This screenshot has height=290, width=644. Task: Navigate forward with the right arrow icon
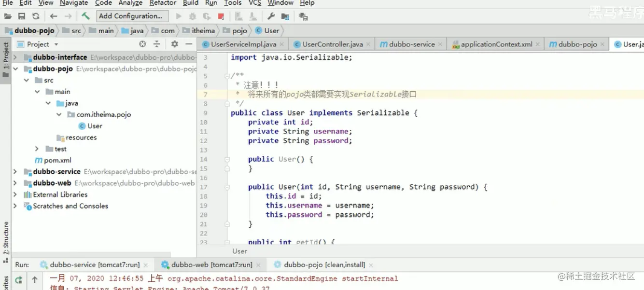68,16
